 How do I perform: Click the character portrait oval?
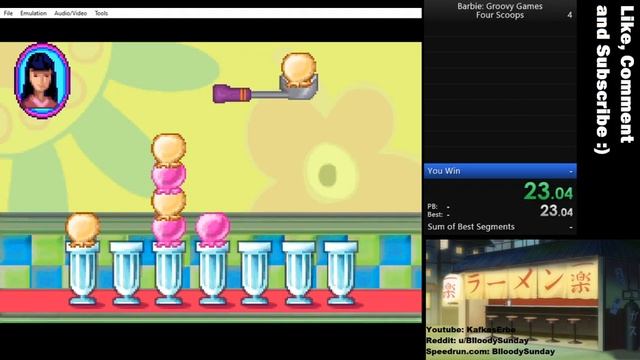click(x=42, y=81)
